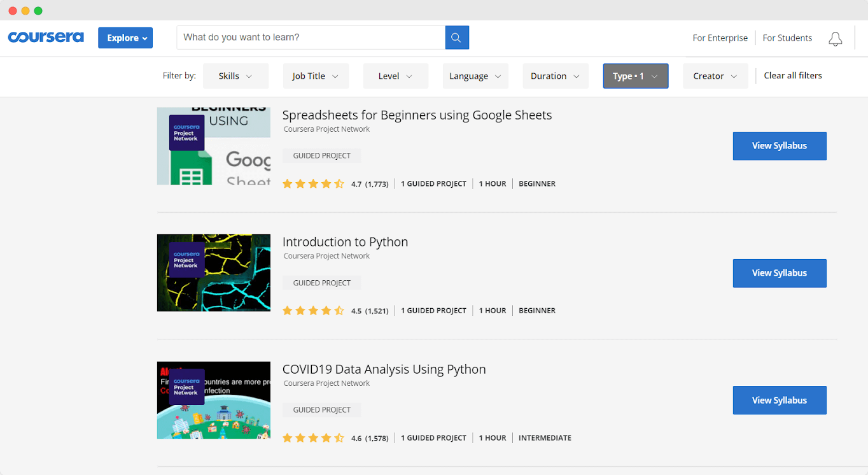
Task: Open For Students link
Action: [787, 38]
